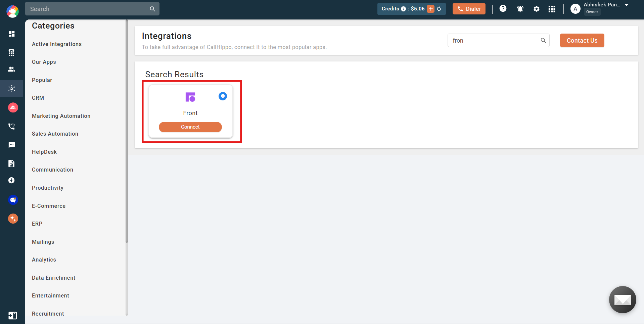The image size is (644, 324).
Task: Select Sales Automation category
Action: pyautogui.click(x=55, y=134)
